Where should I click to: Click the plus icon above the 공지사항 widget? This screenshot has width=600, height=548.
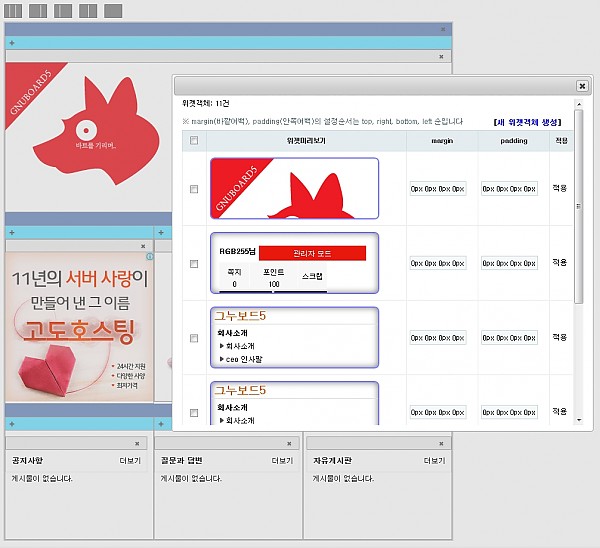[12, 424]
